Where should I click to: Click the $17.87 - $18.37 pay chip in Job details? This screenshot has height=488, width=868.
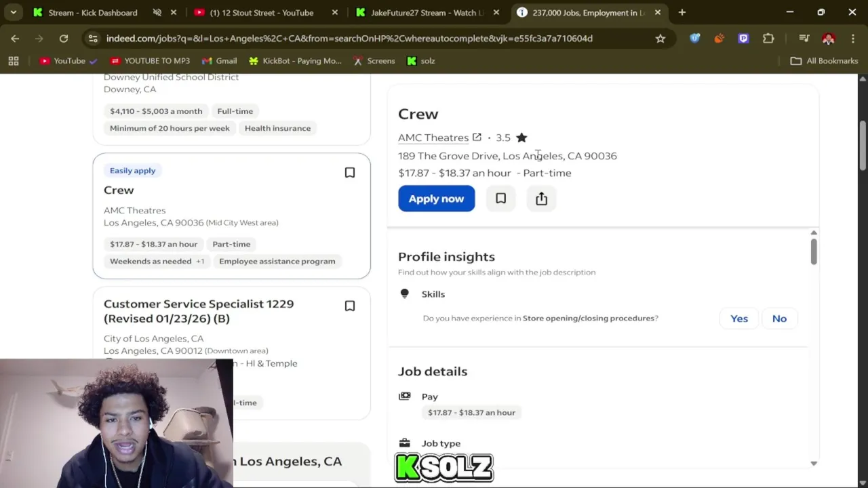point(471,412)
